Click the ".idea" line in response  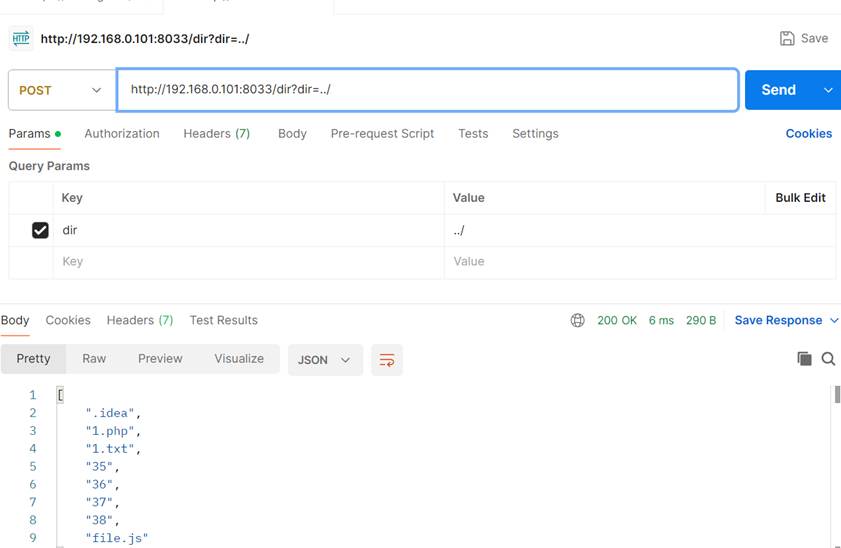click(113, 413)
